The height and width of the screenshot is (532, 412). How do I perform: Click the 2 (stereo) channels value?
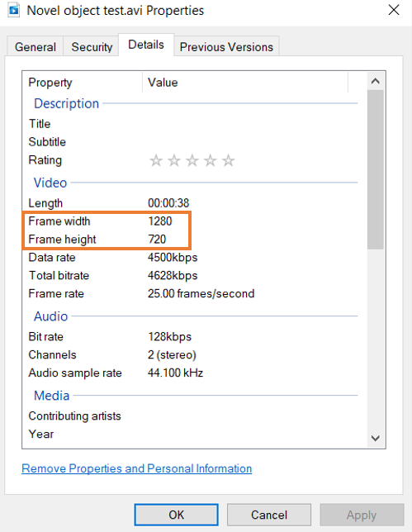coord(172,354)
